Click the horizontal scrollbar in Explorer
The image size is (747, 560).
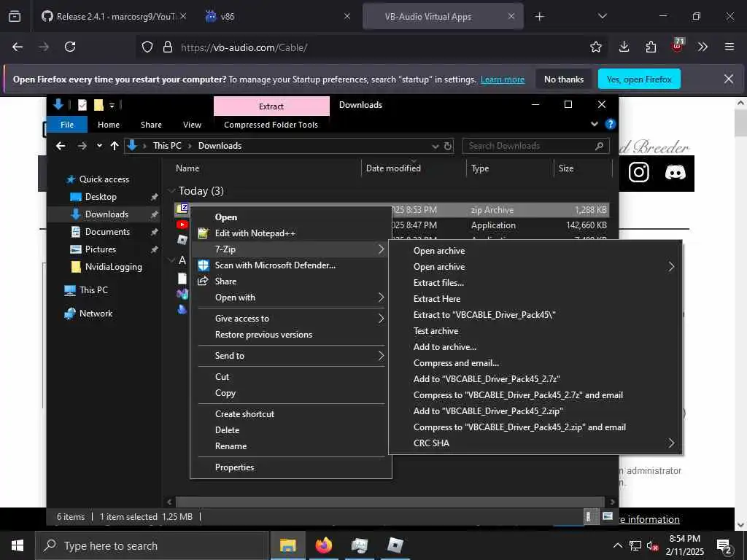pos(390,502)
